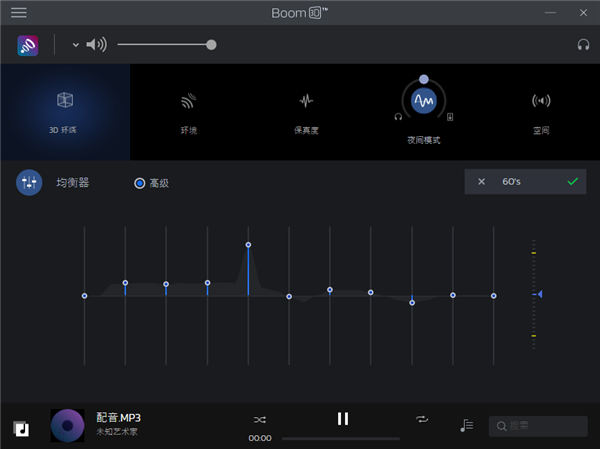Select the 空间 spatial effect
The height and width of the screenshot is (449, 600).
click(x=541, y=101)
